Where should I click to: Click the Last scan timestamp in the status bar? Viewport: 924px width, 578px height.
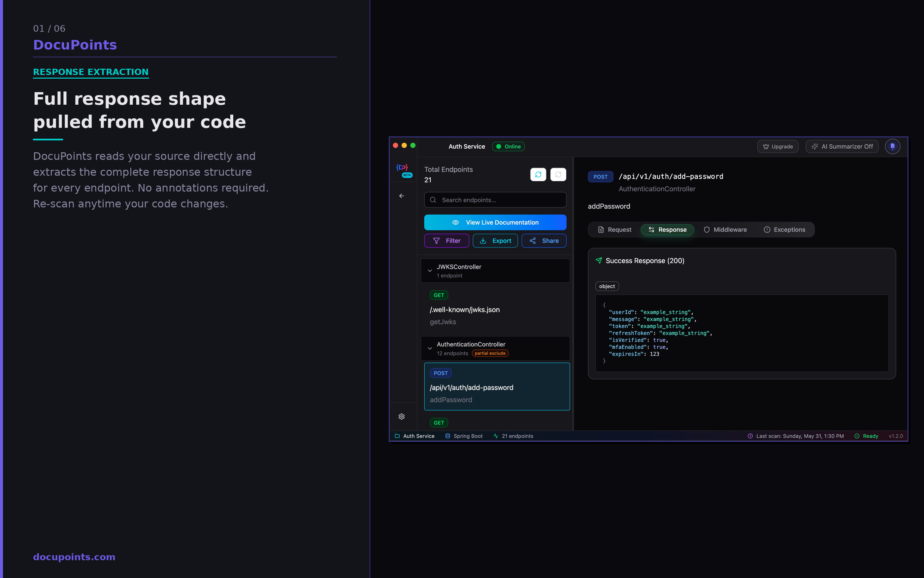point(796,436)
